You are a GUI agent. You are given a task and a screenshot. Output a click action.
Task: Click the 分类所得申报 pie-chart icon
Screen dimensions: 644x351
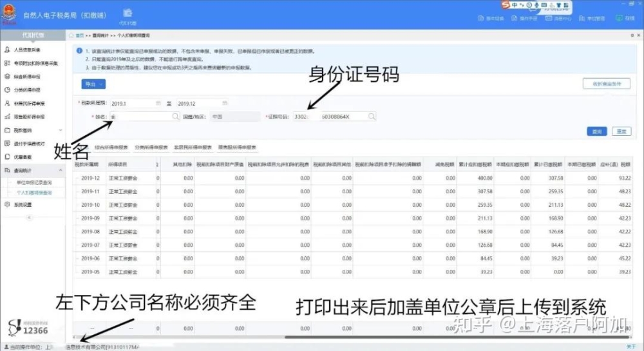[x=7, y=90]
